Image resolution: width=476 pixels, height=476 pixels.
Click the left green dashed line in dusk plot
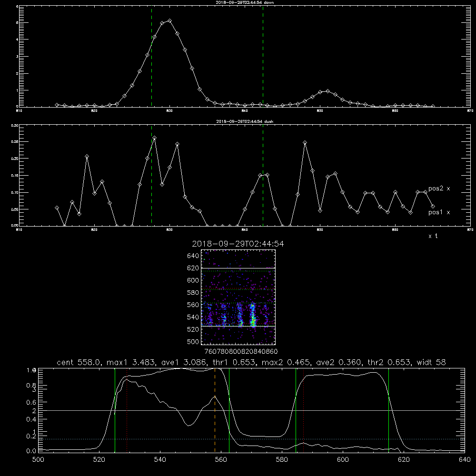click(x=151, y=175)
